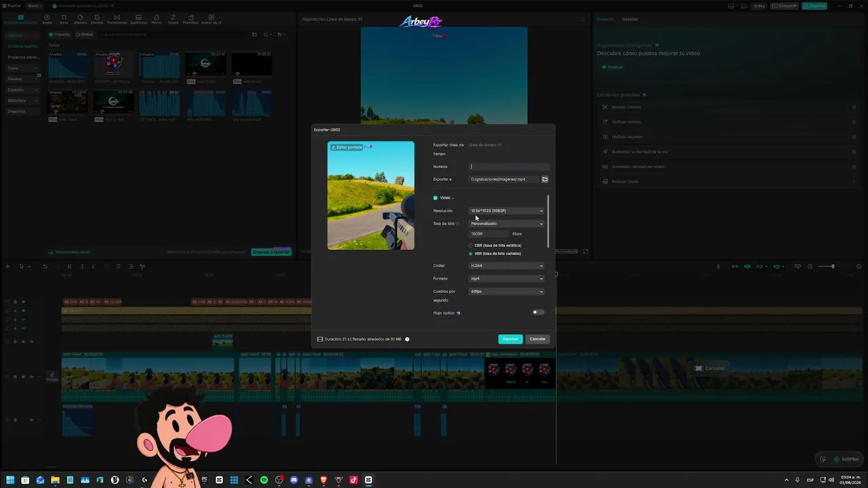
Task: Expand the Espacios sidebar section
Action: 22,89
